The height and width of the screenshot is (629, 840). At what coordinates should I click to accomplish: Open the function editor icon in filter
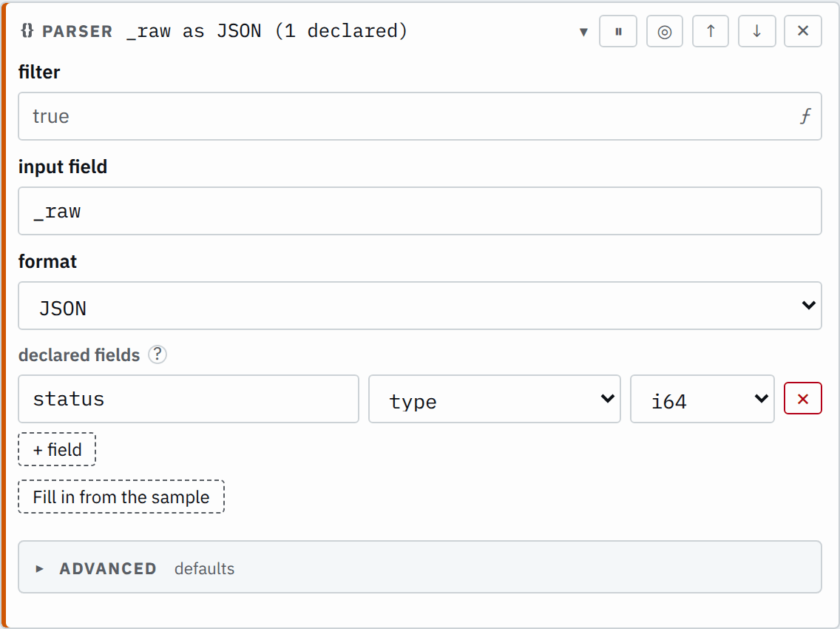(805, 116)
